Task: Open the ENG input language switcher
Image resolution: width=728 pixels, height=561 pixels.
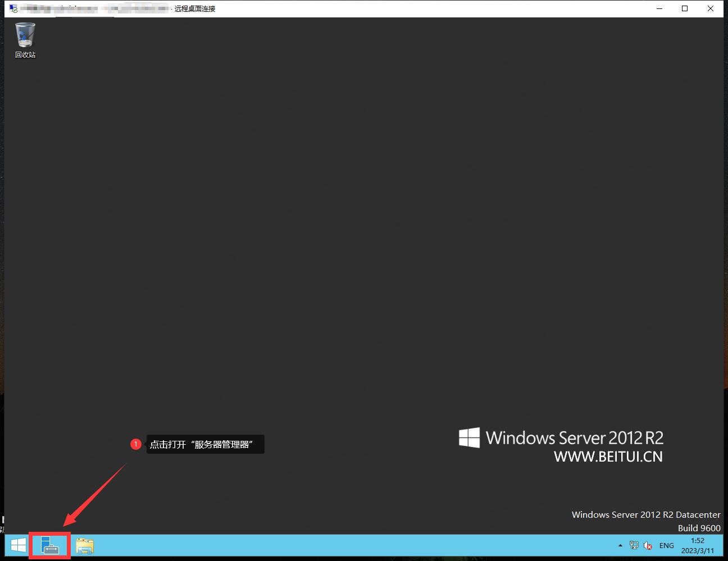Action: click(x=667, y=545)
